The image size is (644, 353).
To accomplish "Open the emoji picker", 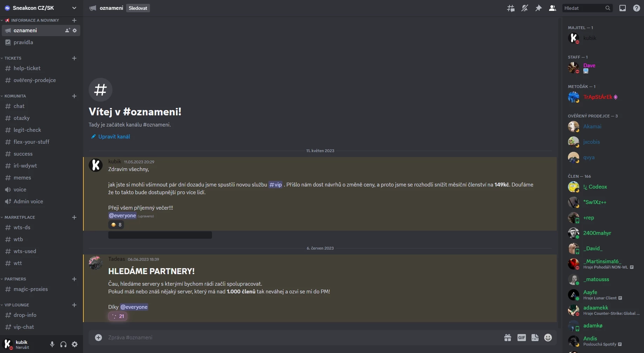I will coord(548,338).
